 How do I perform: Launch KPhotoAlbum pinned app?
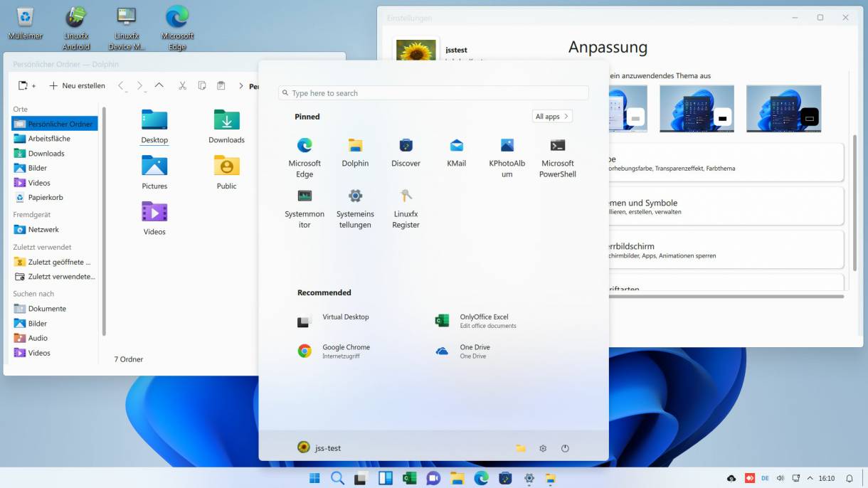pyautogui.click(x=507, y=157)
